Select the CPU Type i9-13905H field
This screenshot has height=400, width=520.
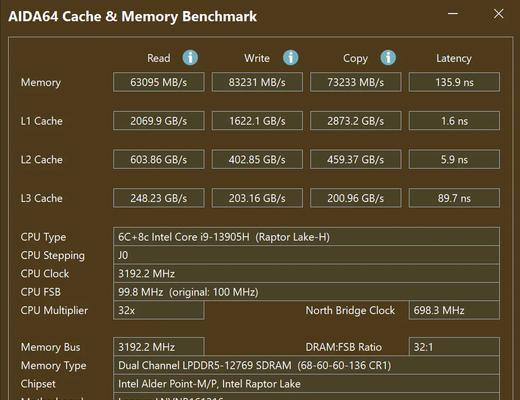[306, 237]
